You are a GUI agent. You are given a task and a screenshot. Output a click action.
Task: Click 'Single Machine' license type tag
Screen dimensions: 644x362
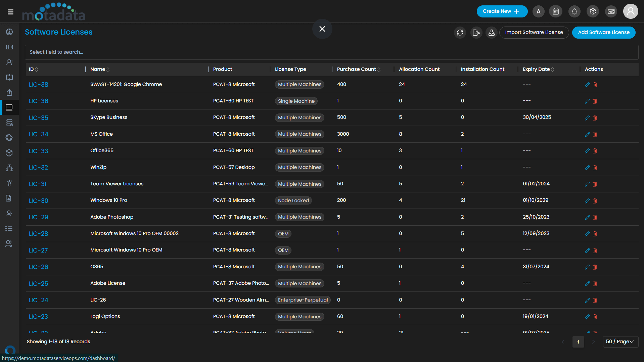point(296,101)
